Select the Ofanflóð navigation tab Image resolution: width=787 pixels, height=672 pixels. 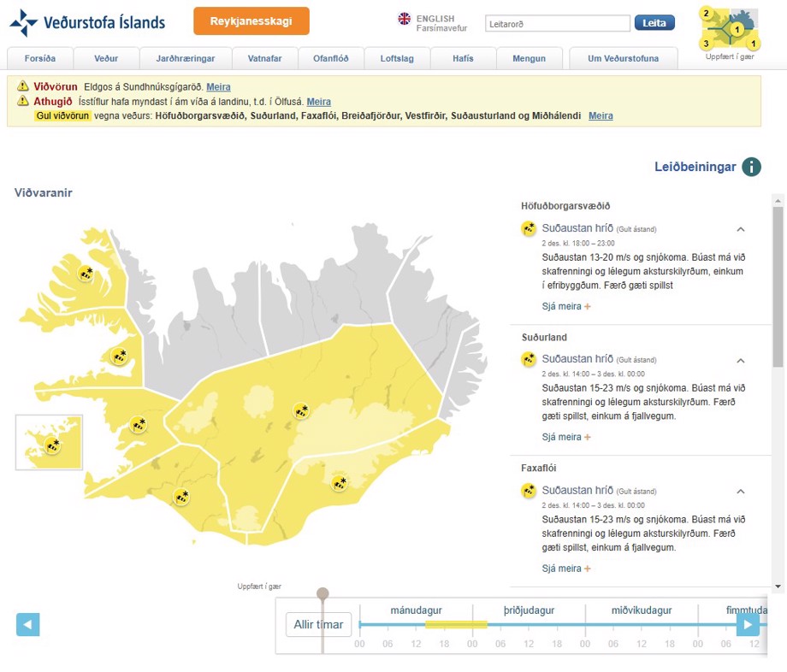point(329,58)
